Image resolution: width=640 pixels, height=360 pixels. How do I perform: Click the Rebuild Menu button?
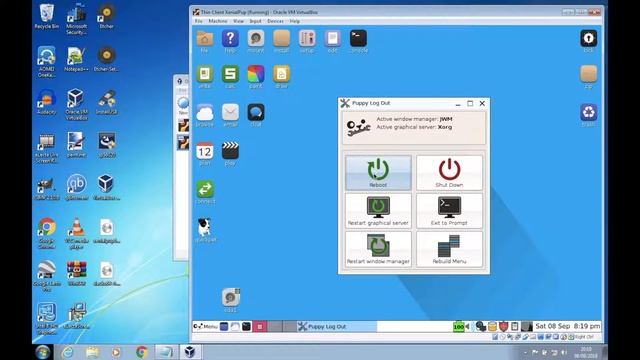(x=449, y=249)
